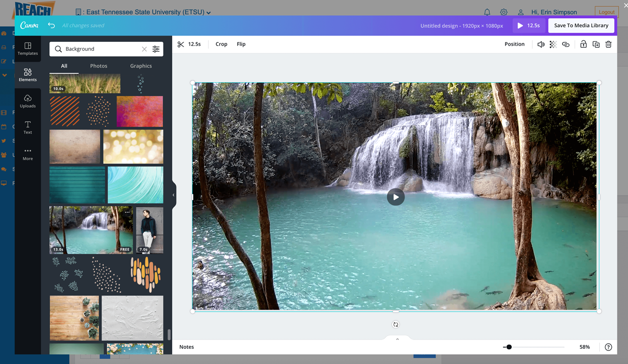Open the Templates panel
Viewport: 628px width, 364px height.
(27, 48)
